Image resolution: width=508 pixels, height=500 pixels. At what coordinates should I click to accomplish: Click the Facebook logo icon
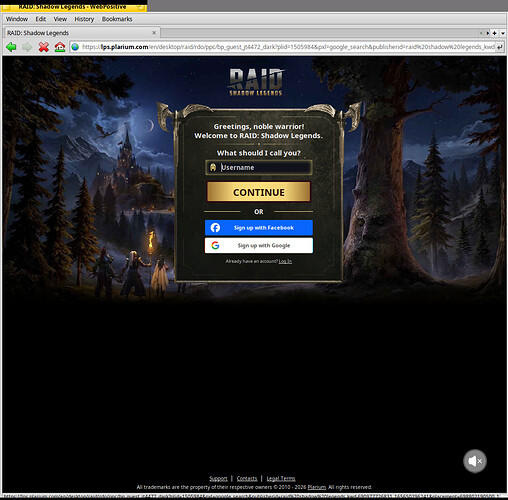coord(215,228)
